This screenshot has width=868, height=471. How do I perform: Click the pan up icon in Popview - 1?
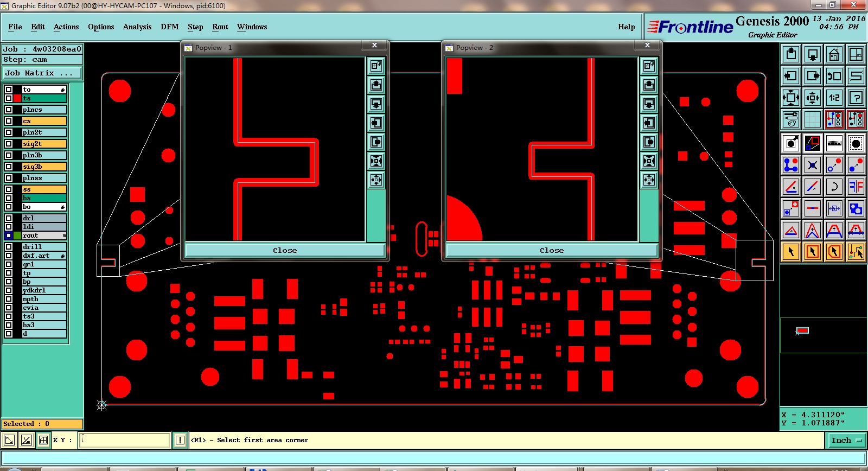[x=376, y=85]
